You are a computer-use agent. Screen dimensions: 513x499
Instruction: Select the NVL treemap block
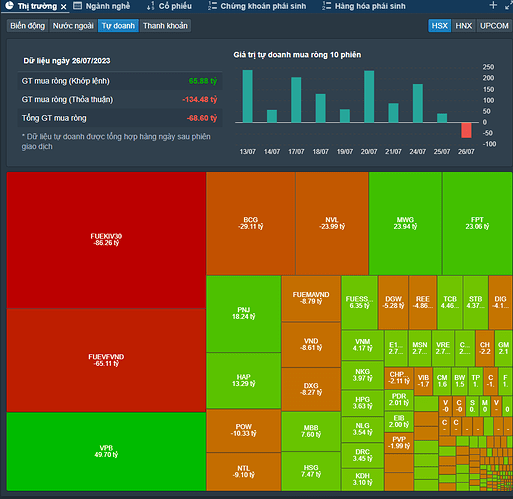pyautogui.click(x=332, y=223)
